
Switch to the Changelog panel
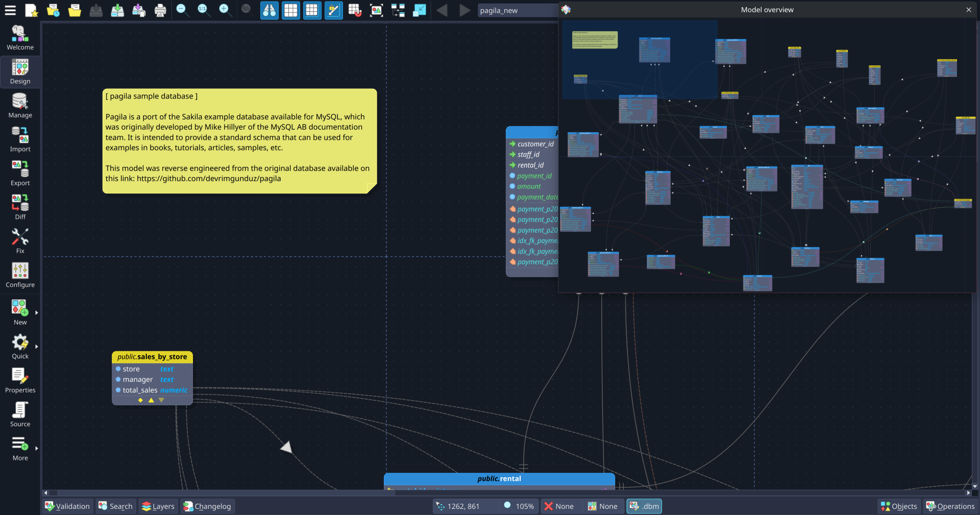tap(208, 506)
